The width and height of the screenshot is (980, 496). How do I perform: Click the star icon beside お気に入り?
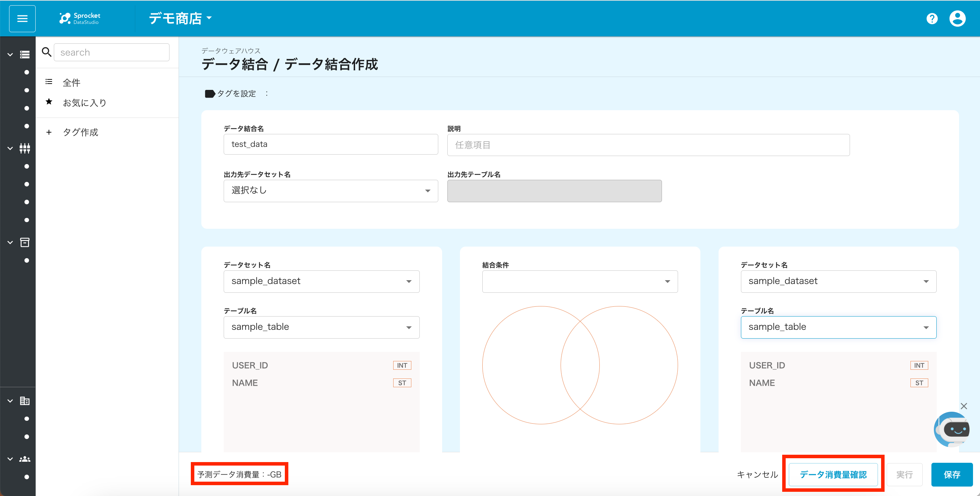click(x=49, y=102)
